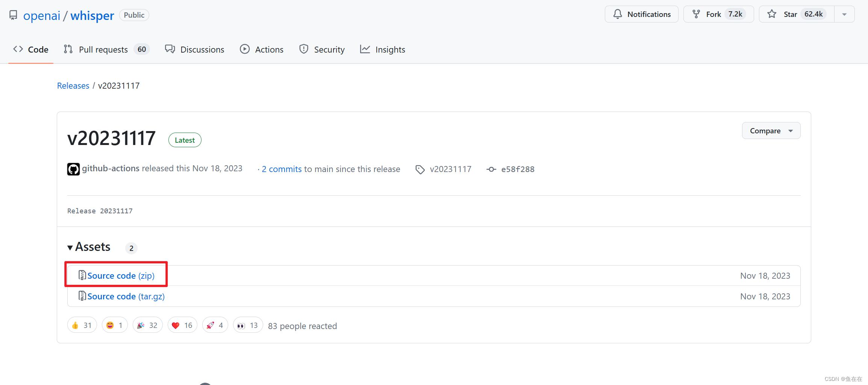Click the pull request branch icon
The width and height of the screenshot is (868, 385).
coord(68,49)
